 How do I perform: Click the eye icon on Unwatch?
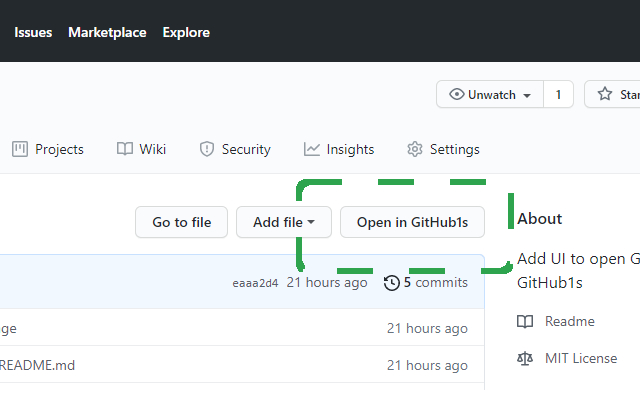(457, 94)
